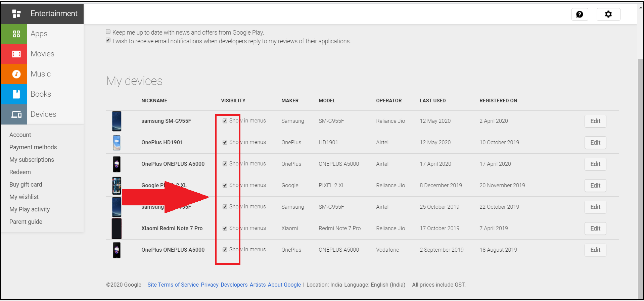Click the REGISTERED ON column header

pyautogui.click(x=498, y=101)
